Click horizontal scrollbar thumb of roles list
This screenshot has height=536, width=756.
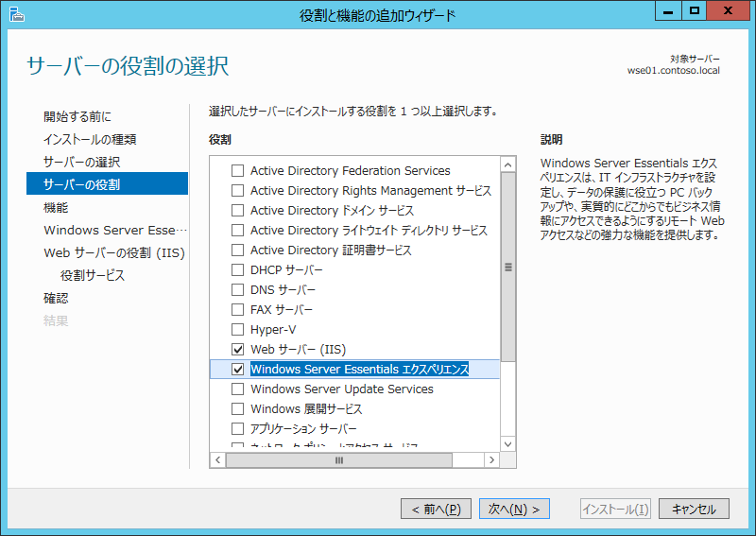pyautogui.click(x=339, y=460)
